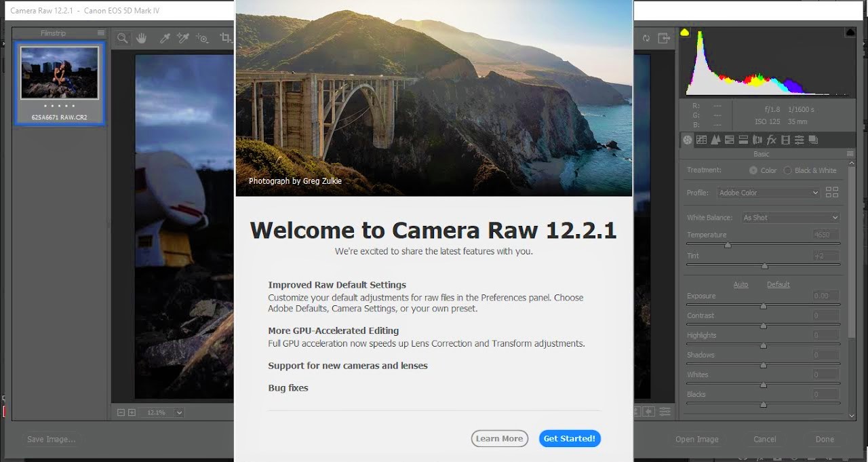Click the Done button
Screen dimensions: 868x462
coord(825,439)
